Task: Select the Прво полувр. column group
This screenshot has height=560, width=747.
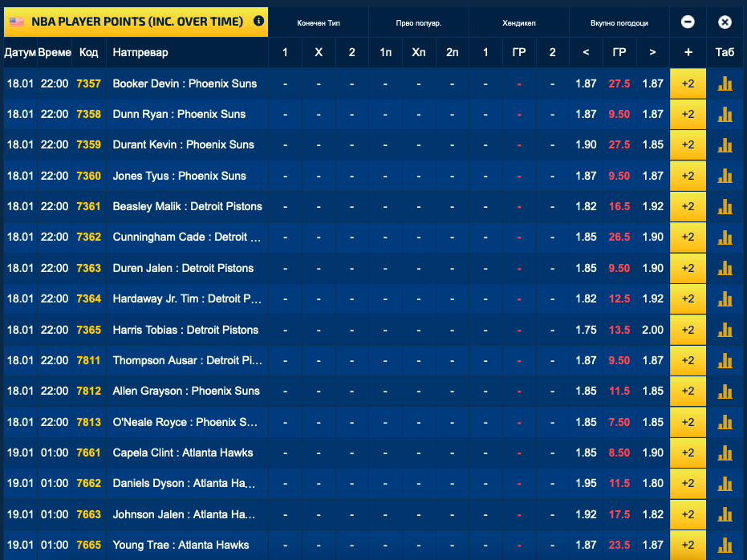Action: [x=419, y=22]
